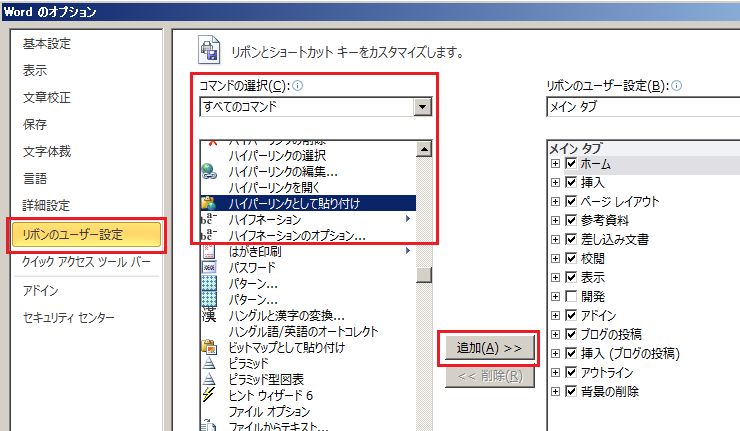The height and width of the screenshot is (431, 740).
Task: Uncheck the 差し込み文書 checkbox
Action: coord(571,239)
